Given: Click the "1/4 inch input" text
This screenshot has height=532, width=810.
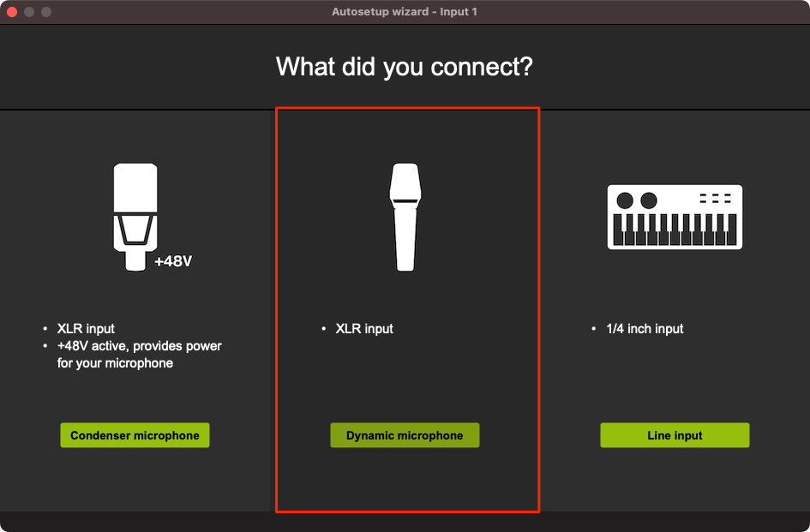Looking at the screenshot, I should (645, 329).
